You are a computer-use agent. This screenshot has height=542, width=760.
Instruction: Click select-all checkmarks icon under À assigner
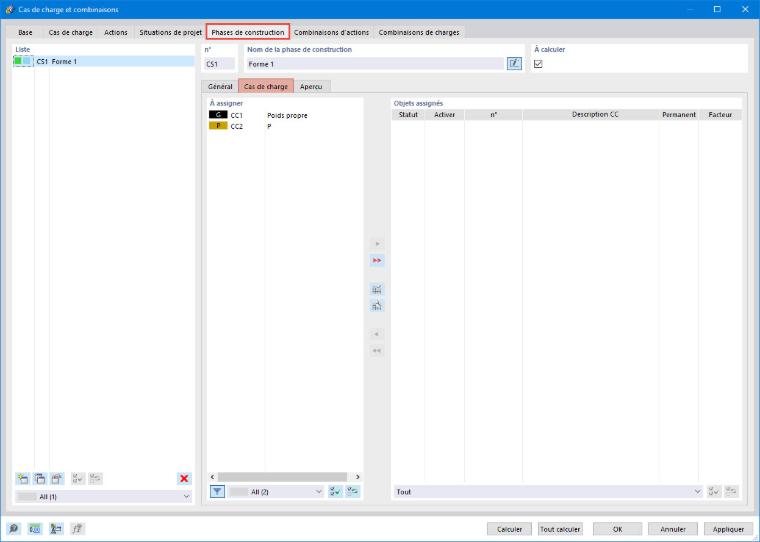point(335,492)
